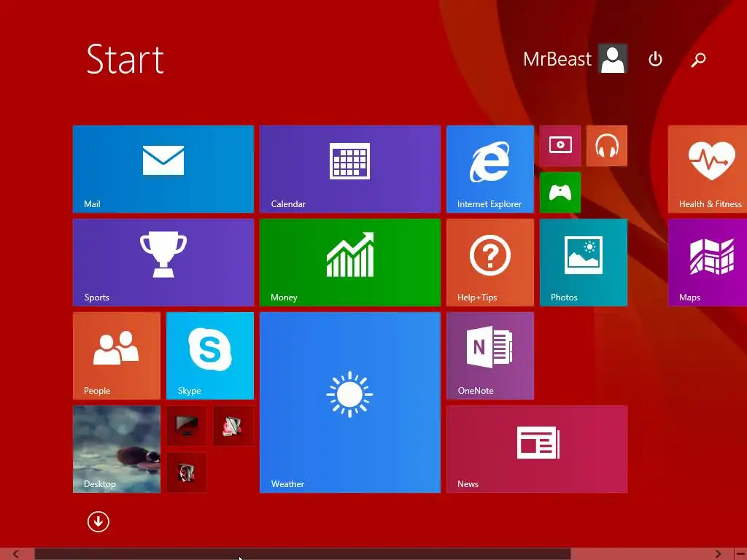Open the People tile
The image size is (747, 560).
116,356
